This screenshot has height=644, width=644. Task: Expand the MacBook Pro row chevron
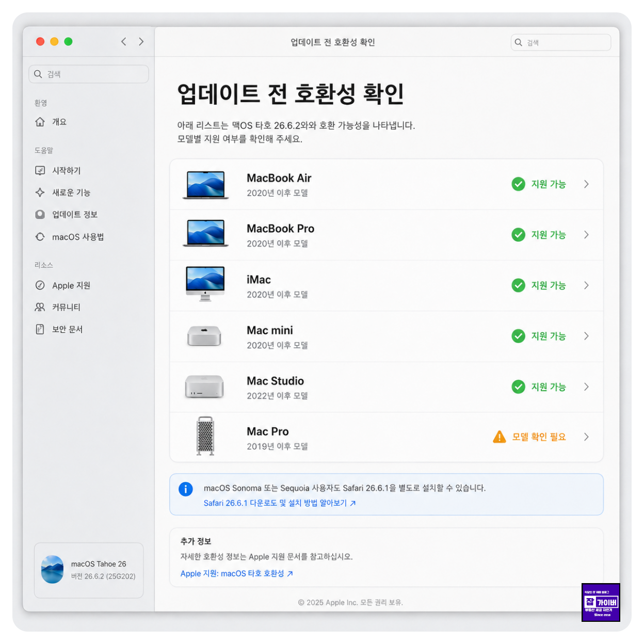586,235
